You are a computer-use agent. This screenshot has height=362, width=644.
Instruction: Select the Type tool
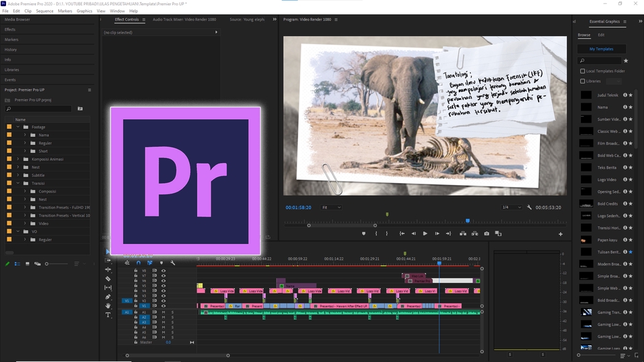coord(108,315)
